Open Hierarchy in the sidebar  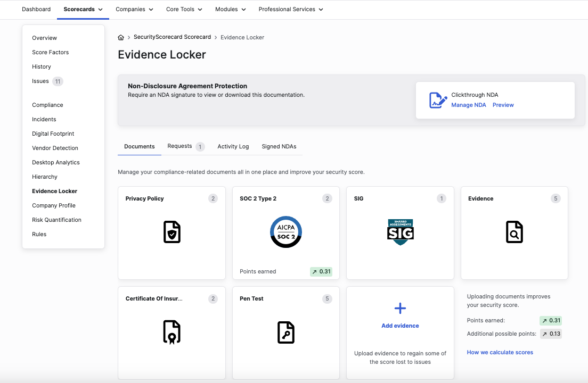(x=45, y=177)
